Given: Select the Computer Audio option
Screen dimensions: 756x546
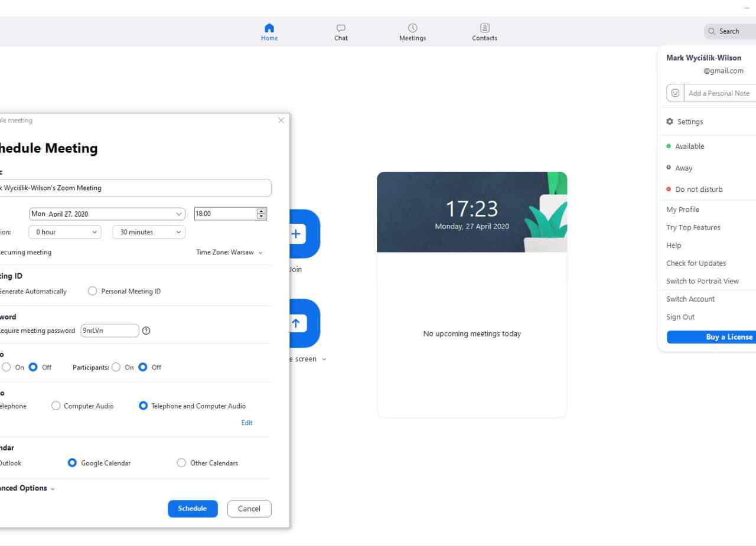Looking at the screenshot, I should pyautogui.click(x=56, y=406).
